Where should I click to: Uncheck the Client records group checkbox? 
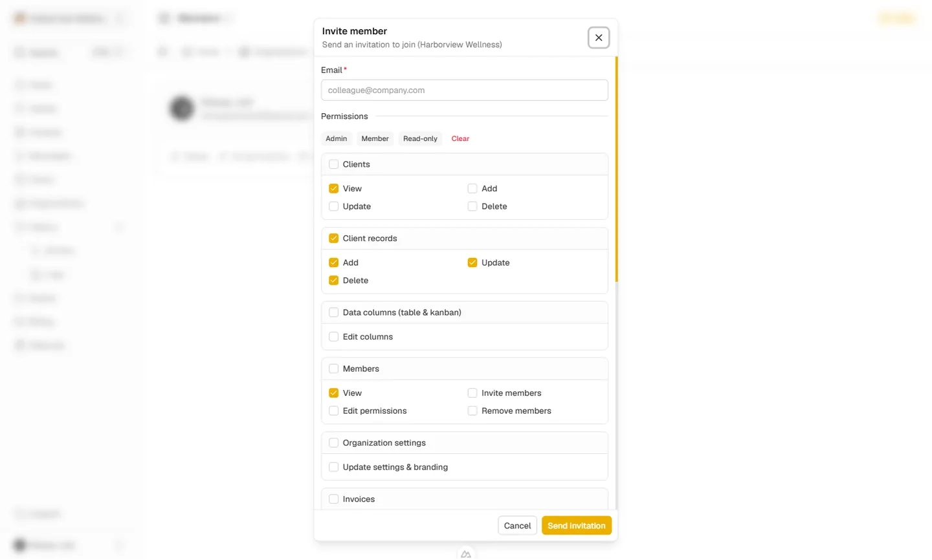coord(333,239)
